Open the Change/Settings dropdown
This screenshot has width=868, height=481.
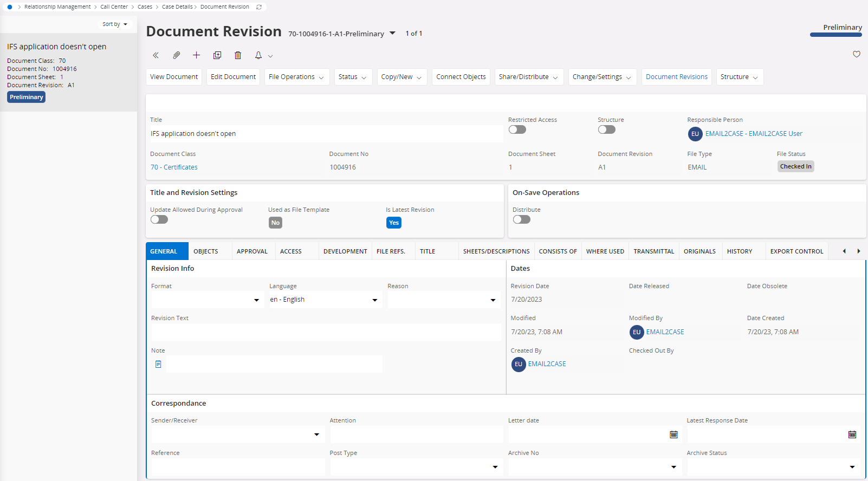[603, 77]
